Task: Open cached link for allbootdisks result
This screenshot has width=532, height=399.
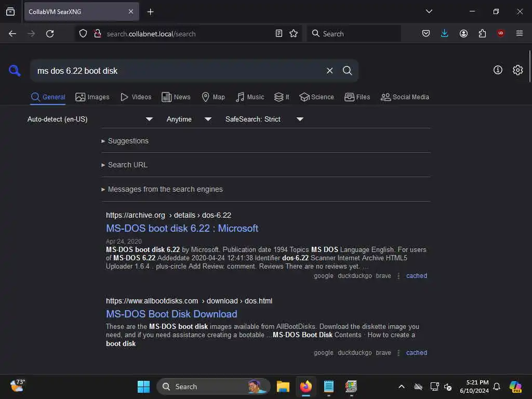Action: click(x=416, y=353)
